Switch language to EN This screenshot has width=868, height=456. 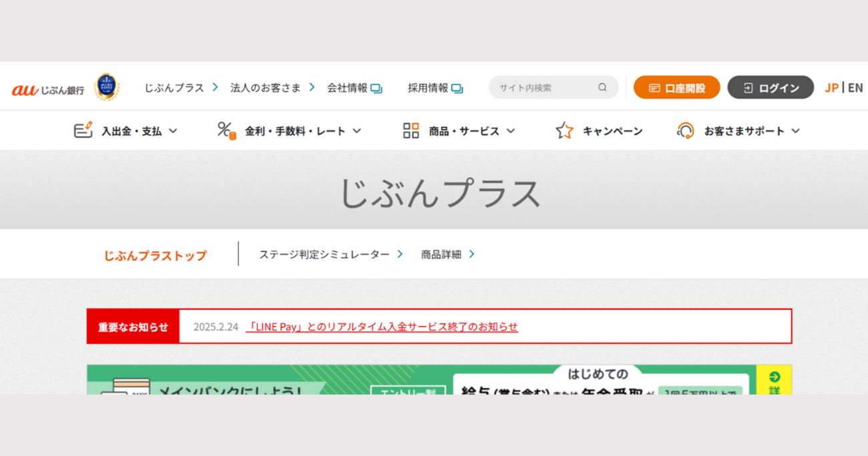[x=855, y=87]
